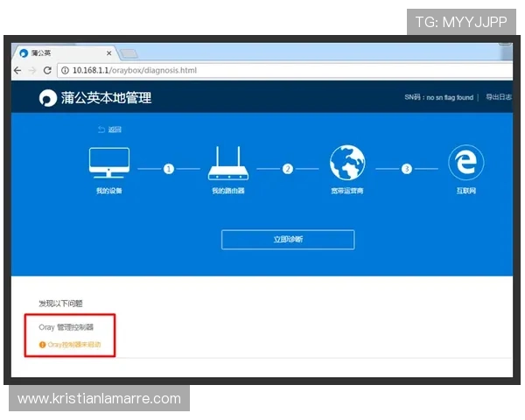Click the 我的设备 monitor icon
The image size is (525, 420).
coord(109,163)
